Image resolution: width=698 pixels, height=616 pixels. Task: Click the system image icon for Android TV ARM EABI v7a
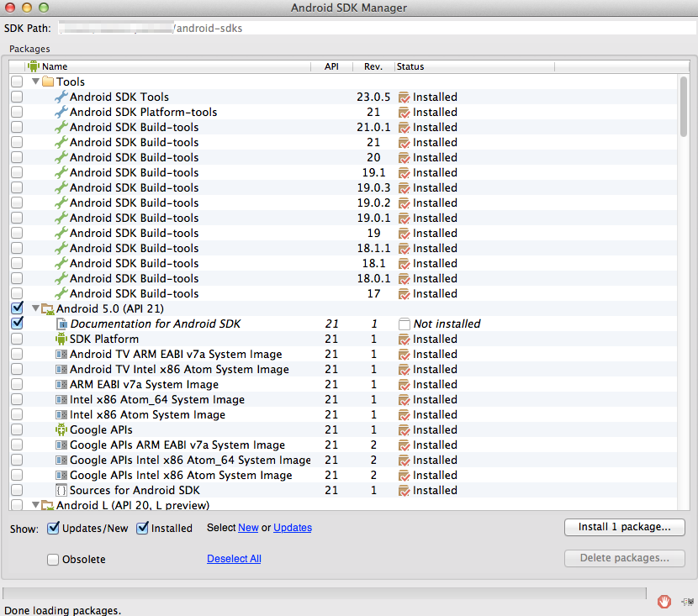tap(61, 354)
